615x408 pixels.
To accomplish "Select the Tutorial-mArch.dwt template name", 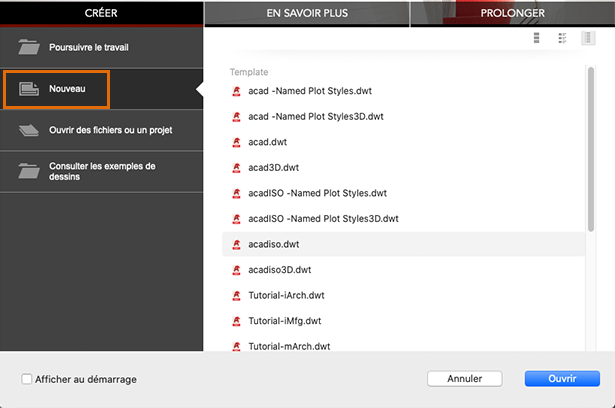I will pos(289,346).
